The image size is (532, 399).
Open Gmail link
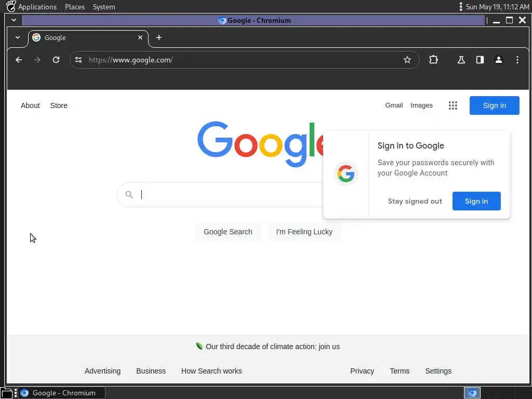(394, 105)
